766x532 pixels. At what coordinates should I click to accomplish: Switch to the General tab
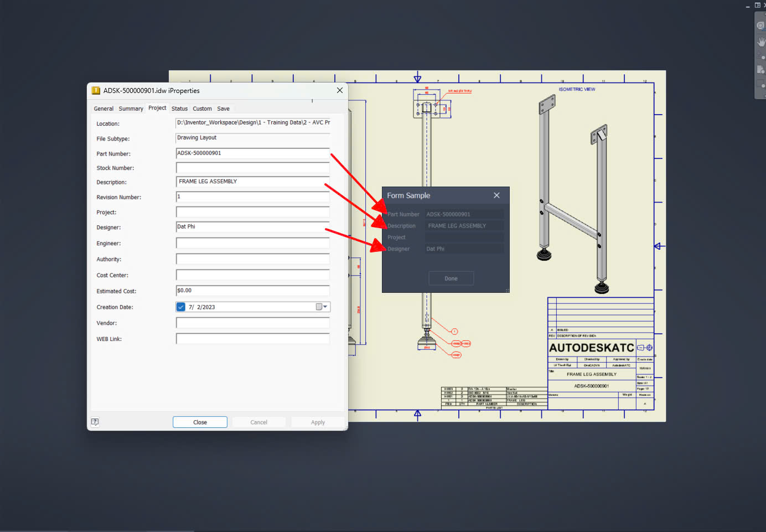(103, 109)
